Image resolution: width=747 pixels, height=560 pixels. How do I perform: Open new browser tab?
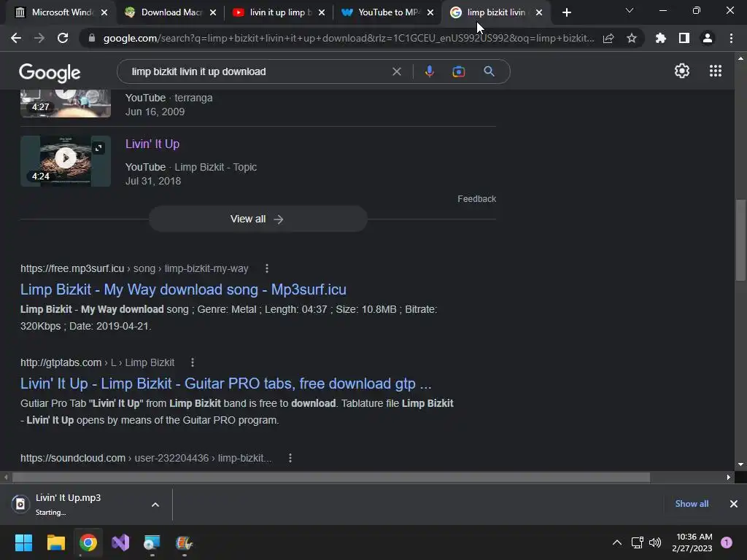tap(566, 12)
